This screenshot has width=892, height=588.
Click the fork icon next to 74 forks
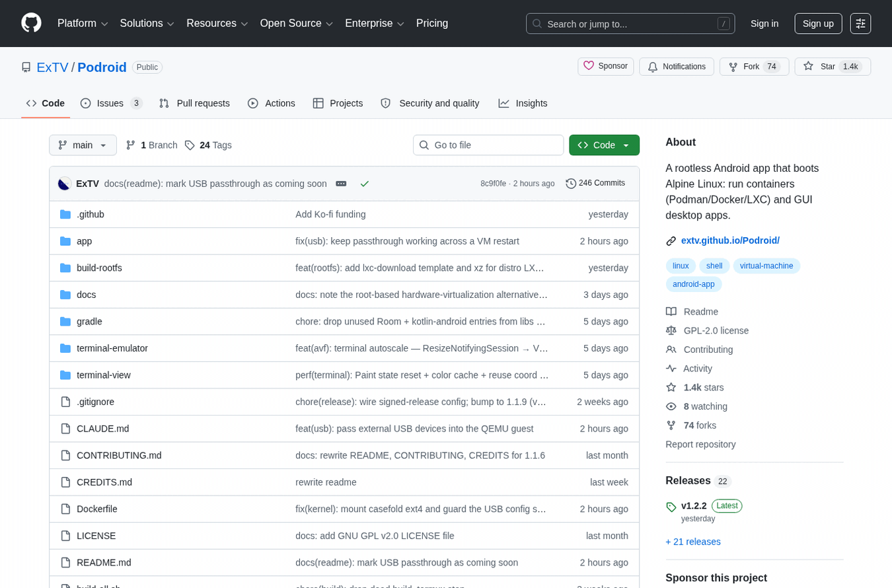[671, 425]
